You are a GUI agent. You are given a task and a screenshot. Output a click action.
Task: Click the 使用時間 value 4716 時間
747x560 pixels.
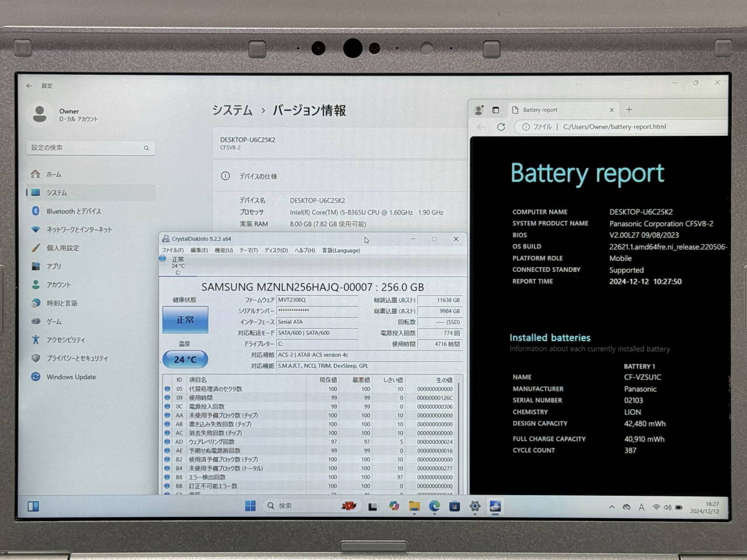click(439, 344)
